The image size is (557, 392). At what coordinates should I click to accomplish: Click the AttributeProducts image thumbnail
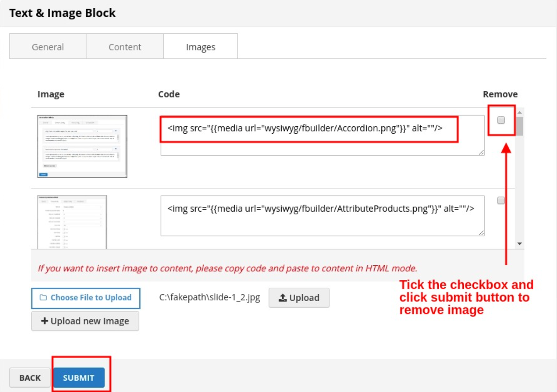(x=72, y=222)
